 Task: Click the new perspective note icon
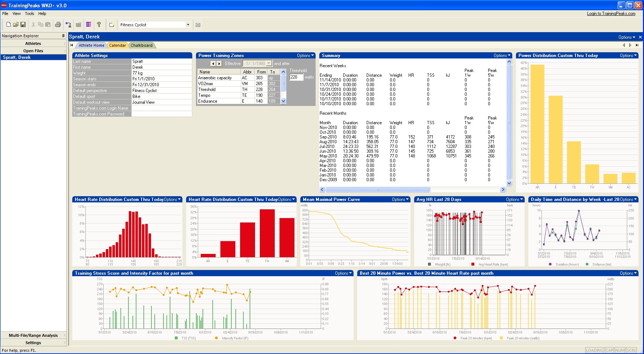[x=112, y=24]
